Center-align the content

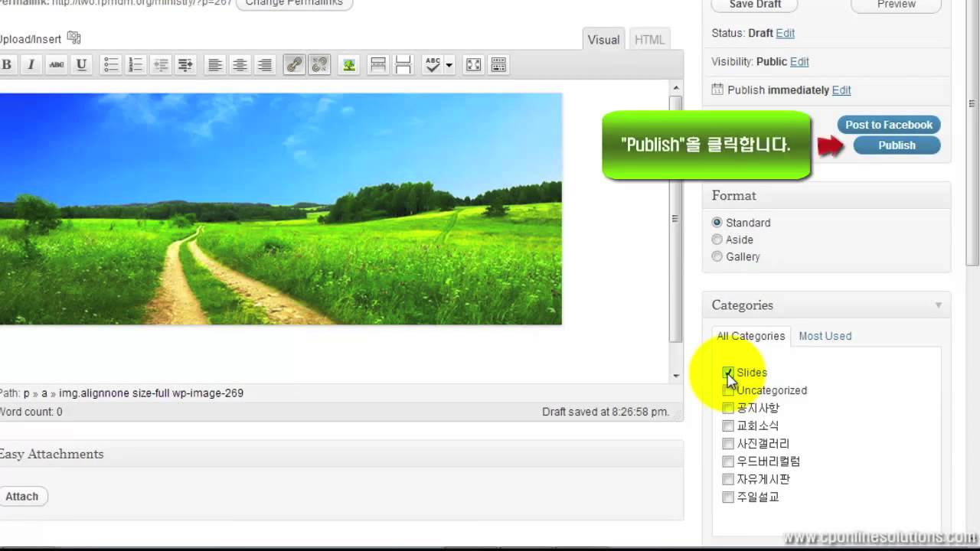click(240, 65)
